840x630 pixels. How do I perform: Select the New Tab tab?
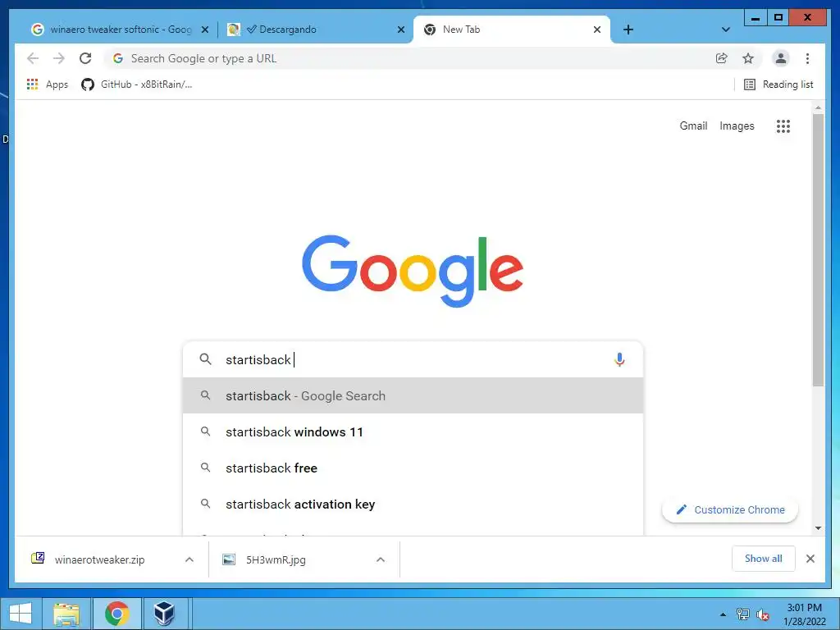(512, 30)
